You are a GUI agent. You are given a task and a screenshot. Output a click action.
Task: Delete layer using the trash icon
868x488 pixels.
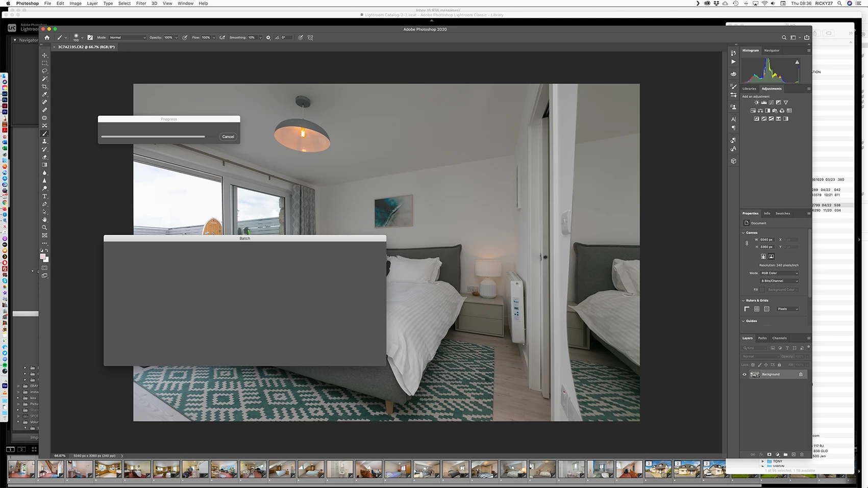802,454
